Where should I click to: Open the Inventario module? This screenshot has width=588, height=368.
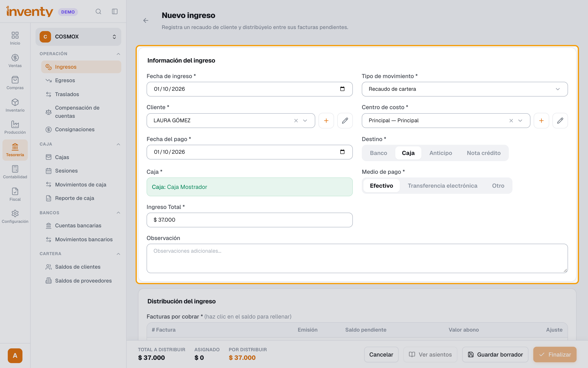pyautogui.click(x=15, y=105)
